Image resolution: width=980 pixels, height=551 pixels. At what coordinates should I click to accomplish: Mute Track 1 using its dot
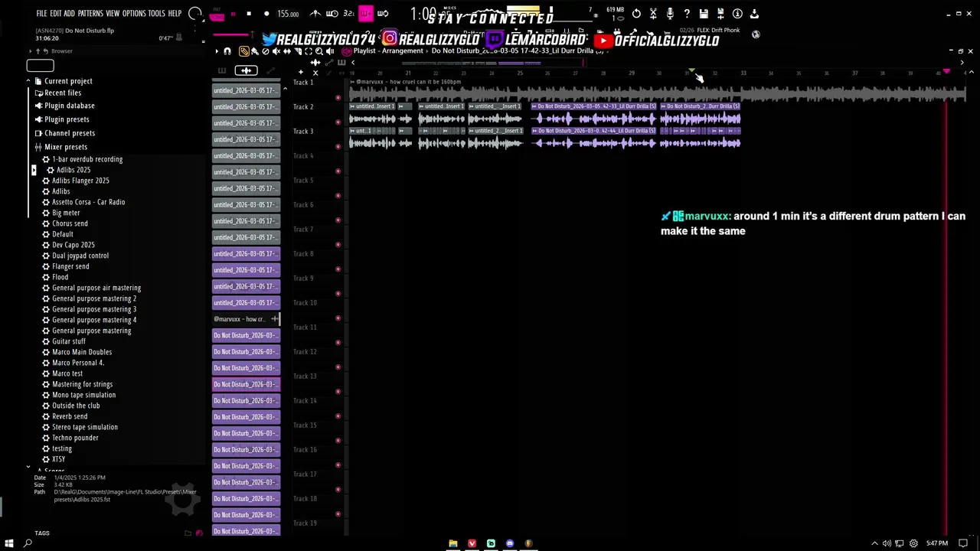(x=338, y=98)
